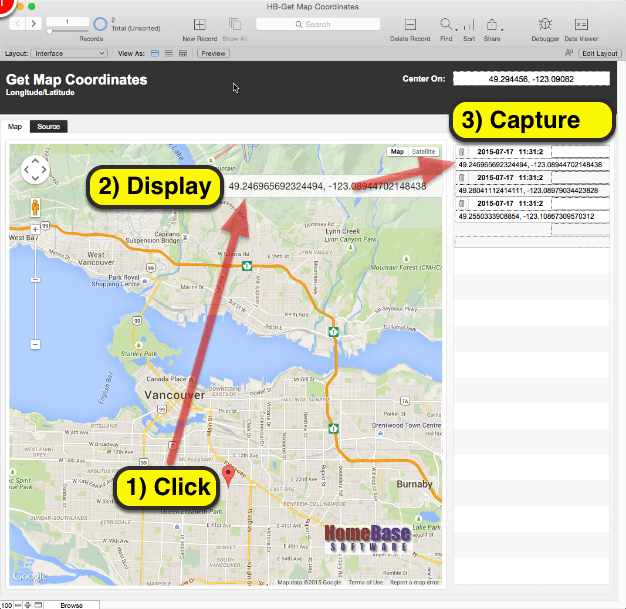Switch to the Source tab
The image size is (626, 609).
pos(47,127)
